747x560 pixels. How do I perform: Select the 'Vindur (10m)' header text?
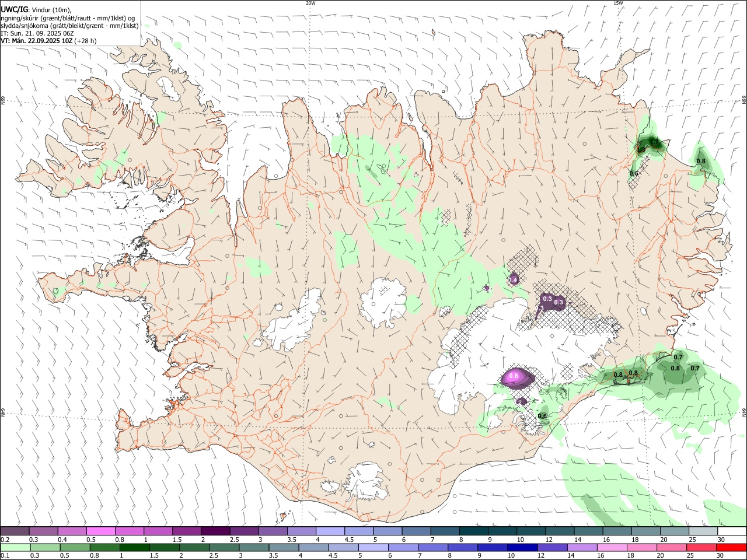tap(51, 9)
